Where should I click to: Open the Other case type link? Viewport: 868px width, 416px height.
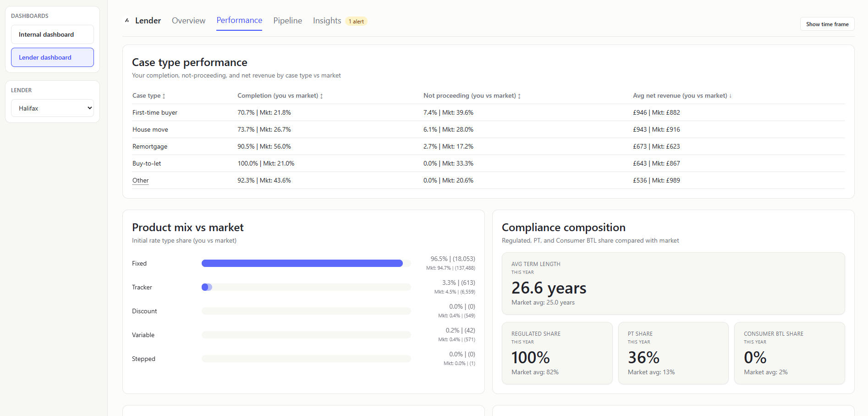(140, 180)
